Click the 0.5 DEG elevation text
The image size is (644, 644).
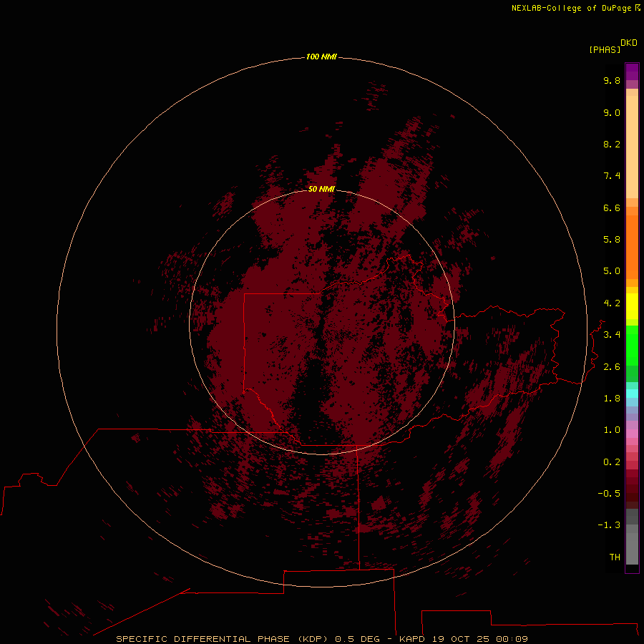pos(357,639)
